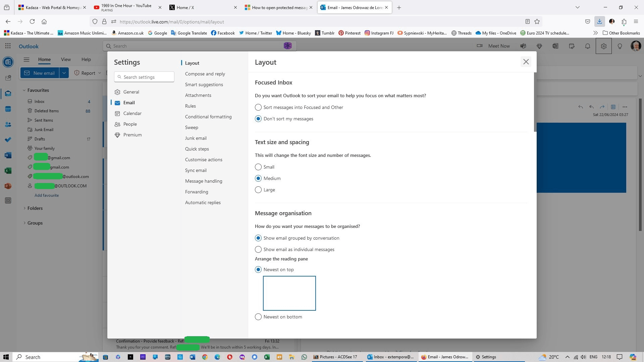Switch to the View tab
Image resolution: width=644 pixels, height=362 pixels.
tap(66, 59)
